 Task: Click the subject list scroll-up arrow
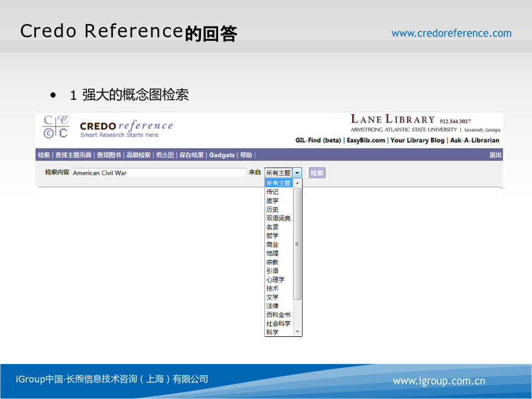point(297,183)
